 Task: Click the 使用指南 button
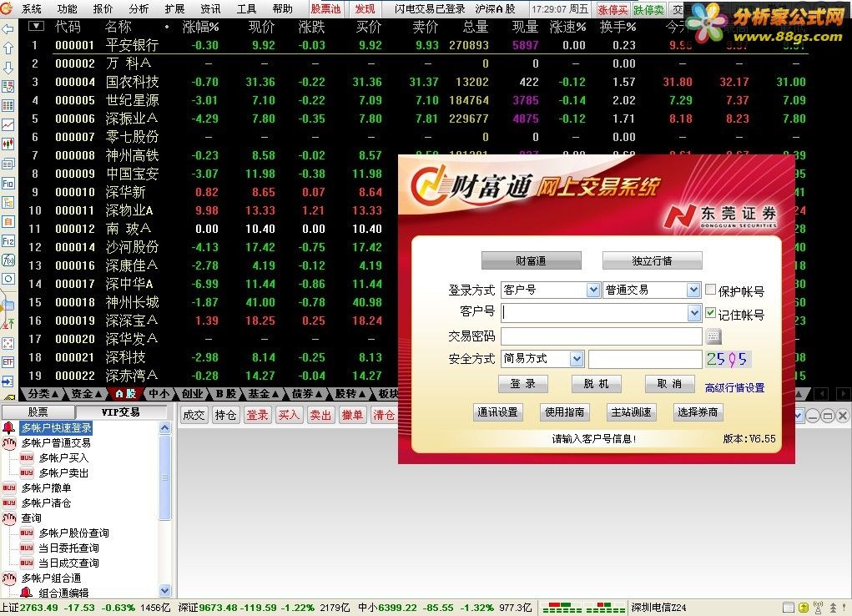565,412
